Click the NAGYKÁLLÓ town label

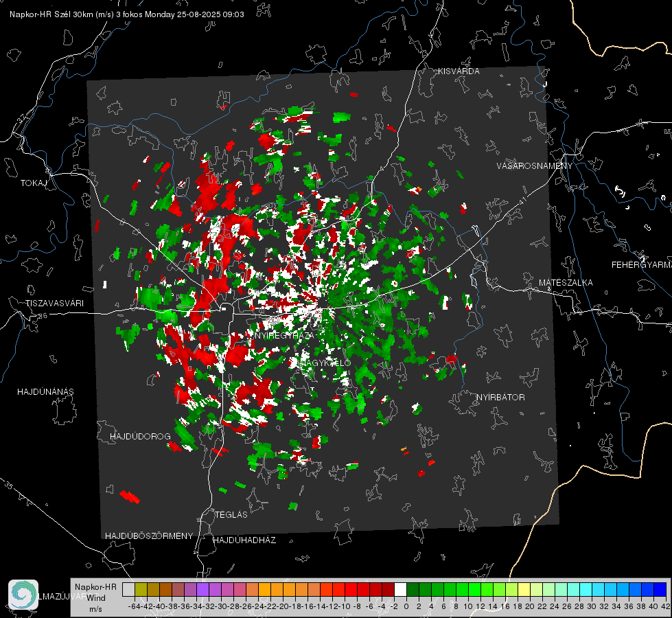tap(325, 363)
